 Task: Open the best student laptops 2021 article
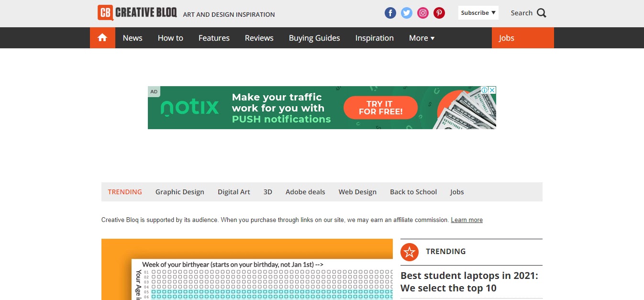point(469,281)
